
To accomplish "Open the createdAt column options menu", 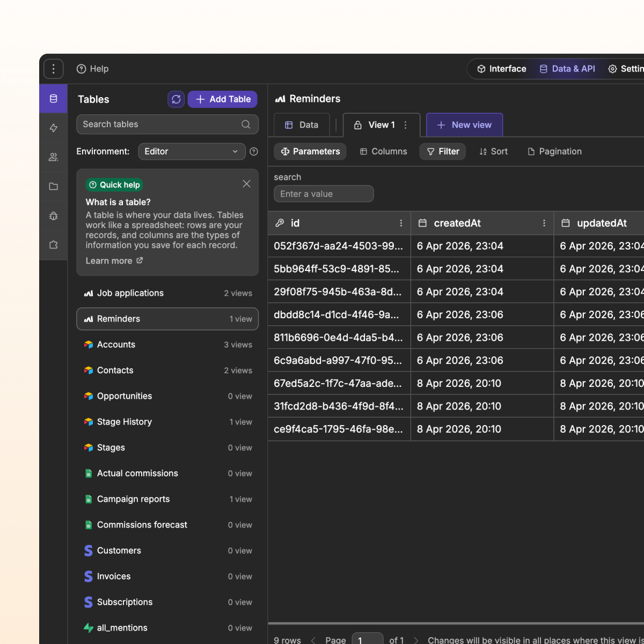I will (x=544, y=223).
